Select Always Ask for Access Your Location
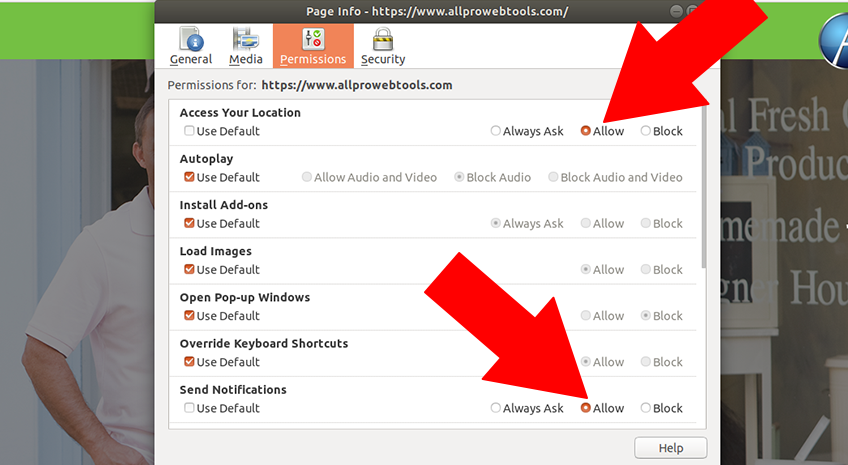Screen dimensions: 848x465 495,131
